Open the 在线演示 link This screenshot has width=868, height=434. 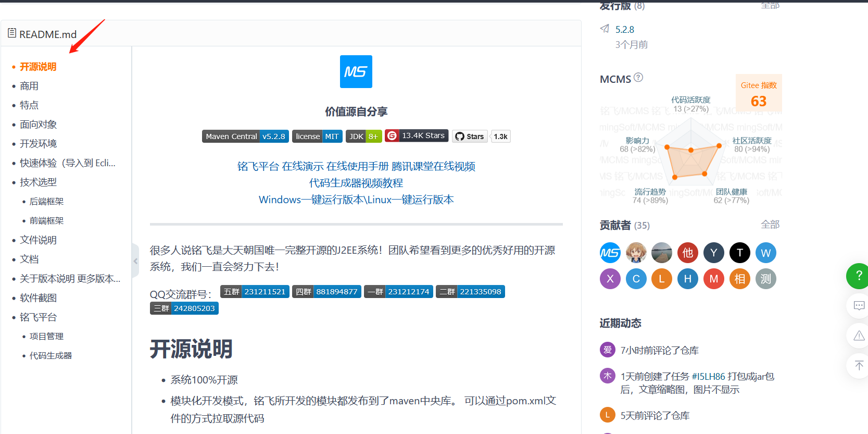click(x=303, y=166)
